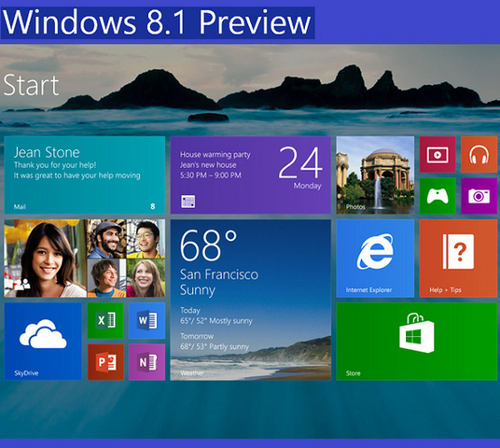Image resolution: width=500 pixels, height=448 pixels.
Task: Launch OneNote from the Start tiles
Action: [x=147, y=362]
